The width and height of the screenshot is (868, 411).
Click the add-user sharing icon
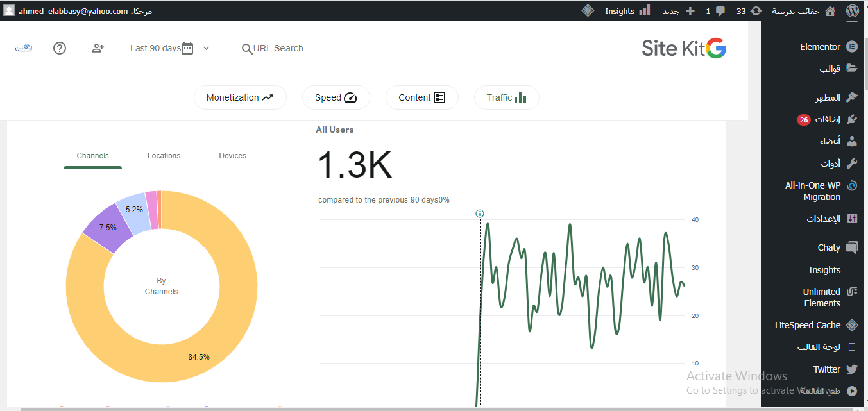[98, 48]
